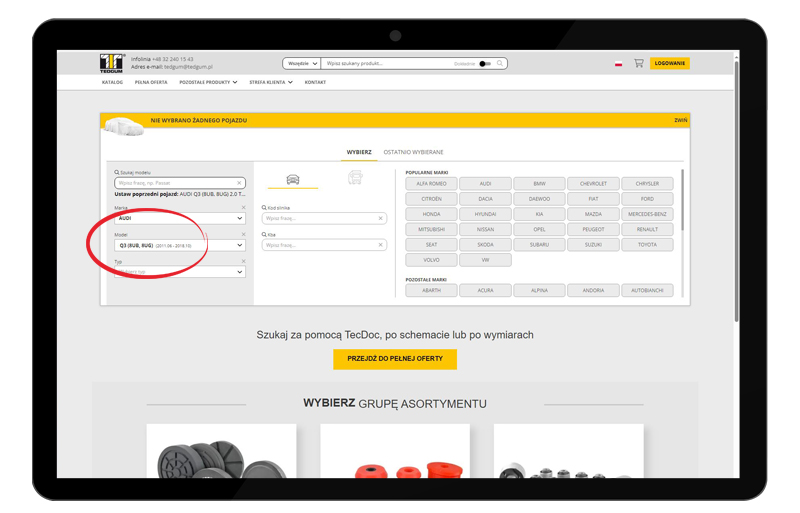
Task: Select the Opel brand button
Action: [539, 230]
